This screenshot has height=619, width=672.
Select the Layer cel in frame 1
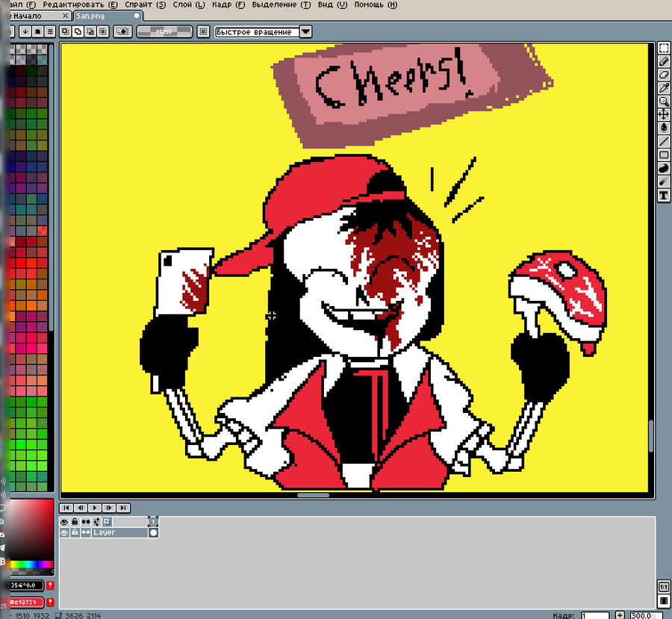[153, 532]
